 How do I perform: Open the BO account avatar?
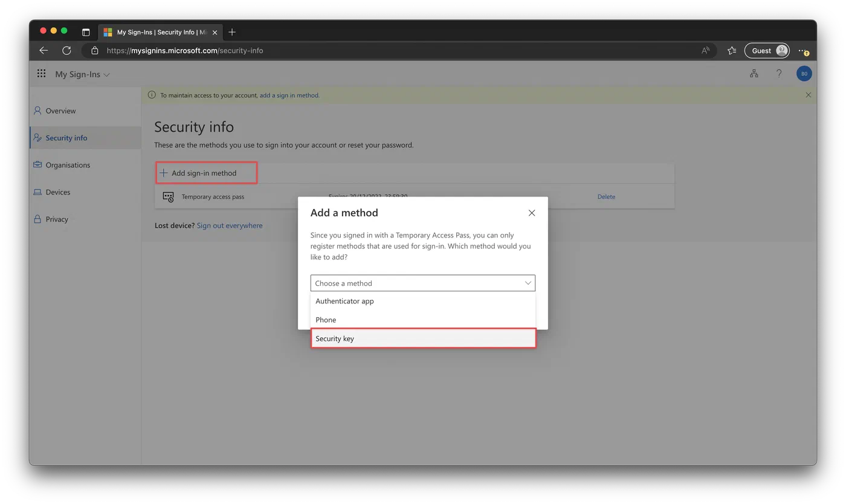pyautogui.click(x=804, y=74)
